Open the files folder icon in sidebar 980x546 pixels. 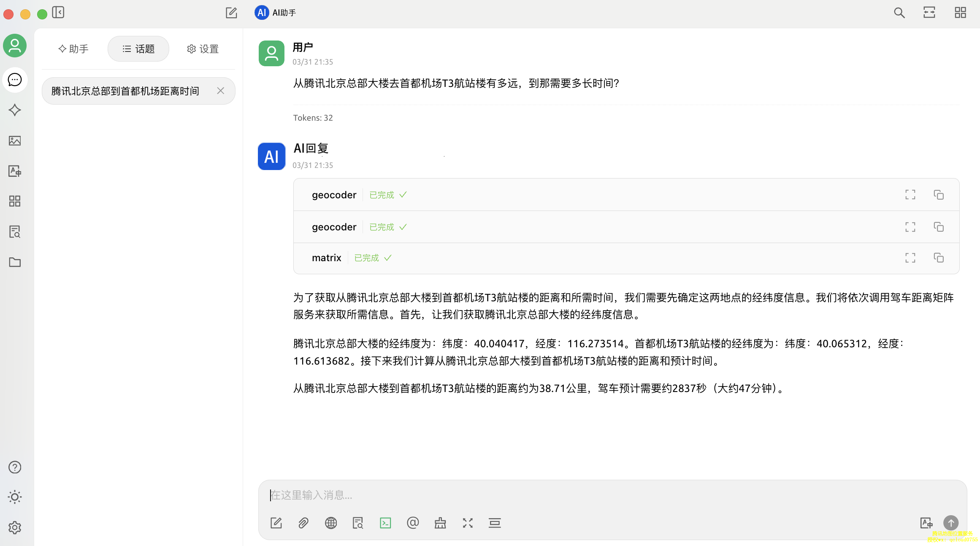(x=15, y=262)
